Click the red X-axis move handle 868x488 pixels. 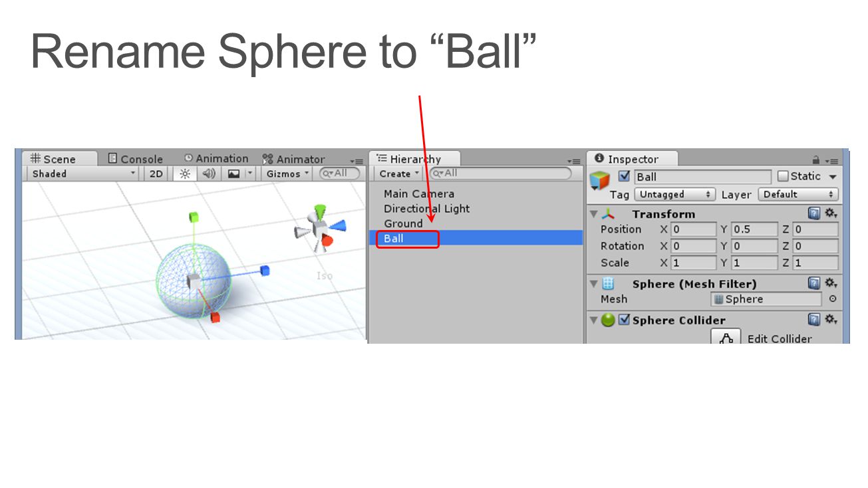pyautogui.click(x=215, y=318)
